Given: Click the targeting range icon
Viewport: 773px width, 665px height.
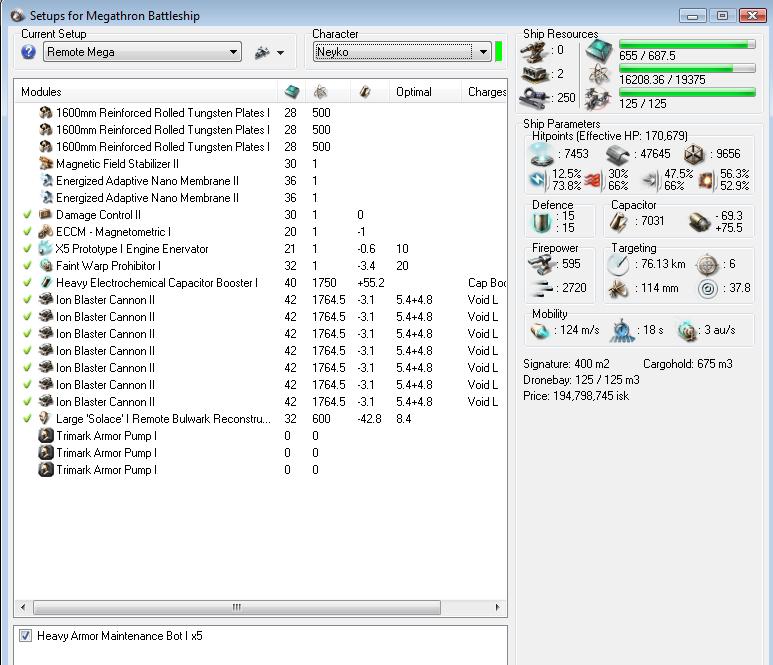Looking at the screenshot, I should pos(618,265).
